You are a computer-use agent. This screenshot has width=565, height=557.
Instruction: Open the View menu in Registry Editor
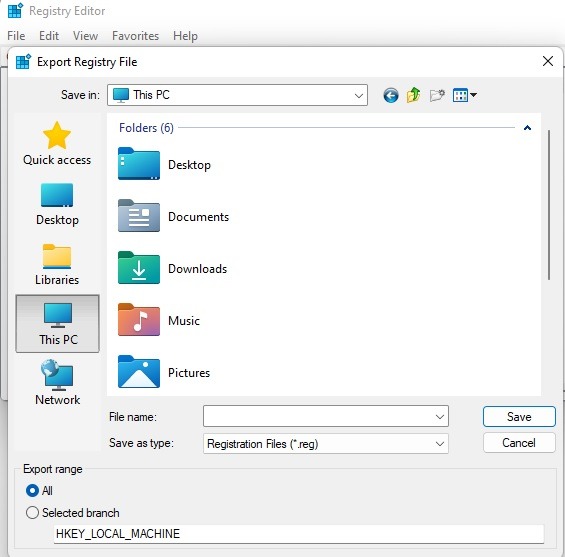point(85,36)
